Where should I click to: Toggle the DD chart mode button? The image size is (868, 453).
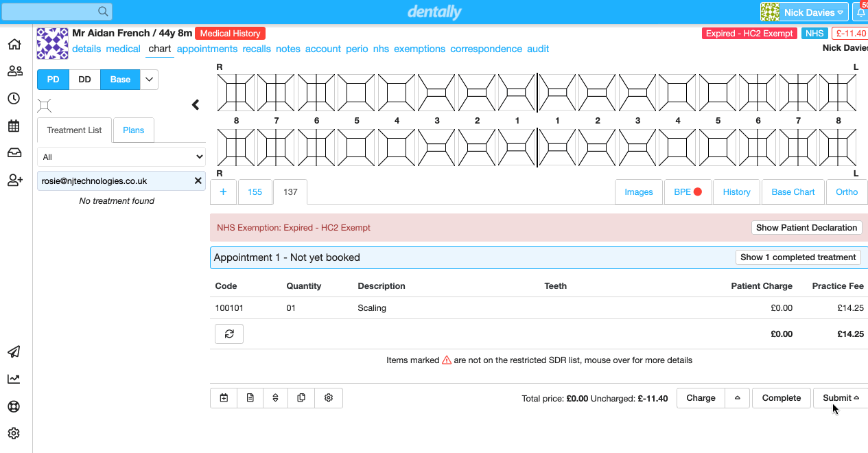[x=84, y=80]
